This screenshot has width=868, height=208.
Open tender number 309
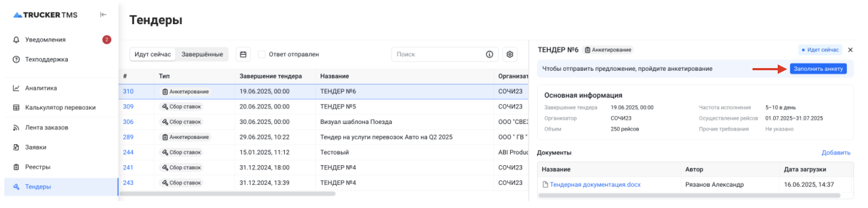click(x=128, y=107)
